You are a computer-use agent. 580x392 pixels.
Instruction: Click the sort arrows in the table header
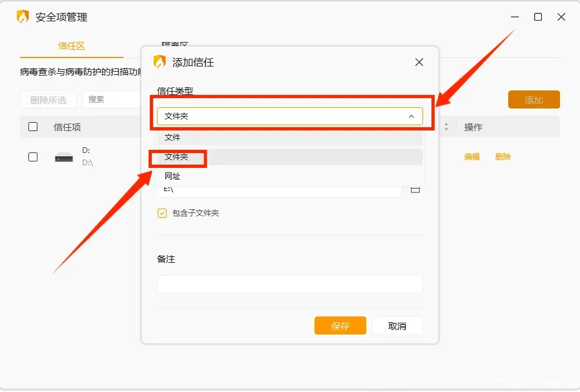[x=446, y=127]
